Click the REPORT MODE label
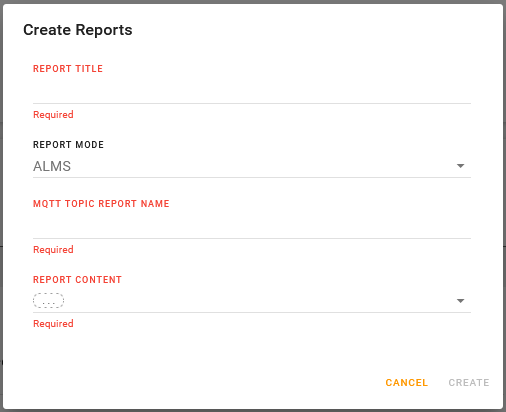The image size is (506, 412). pos(68,145)
